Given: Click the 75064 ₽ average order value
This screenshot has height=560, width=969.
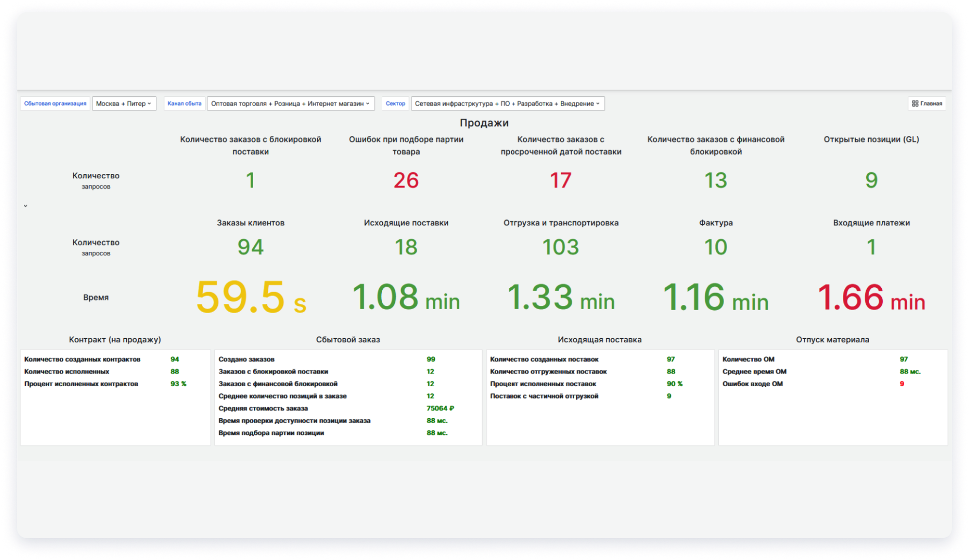Looking at the screenshot, I should pyautogui.click(x=440, y=408).
